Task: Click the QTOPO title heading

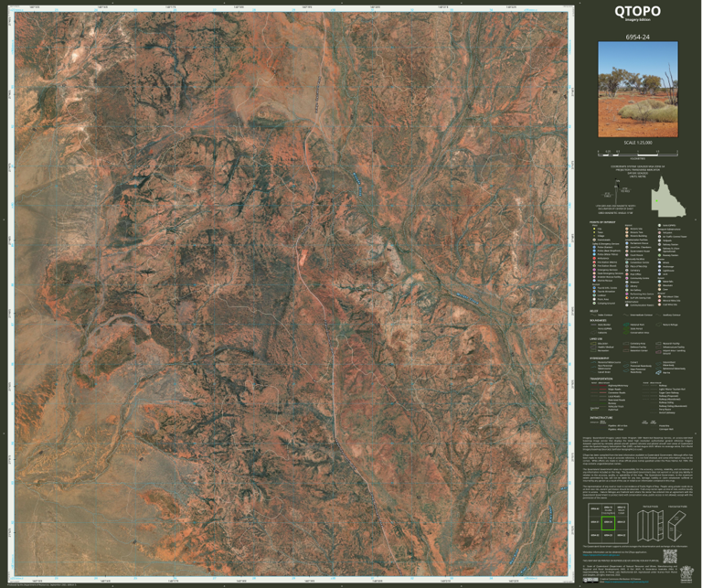Action: (637, 11)
